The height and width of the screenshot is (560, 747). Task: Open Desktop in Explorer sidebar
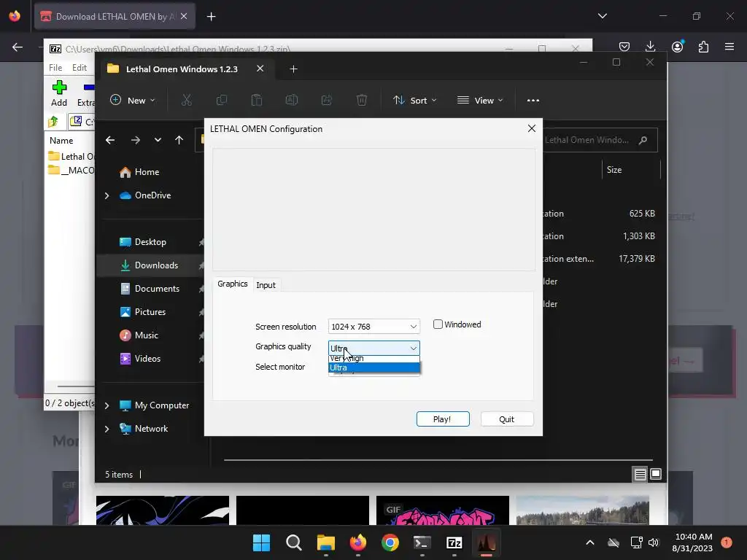point(150,242)
